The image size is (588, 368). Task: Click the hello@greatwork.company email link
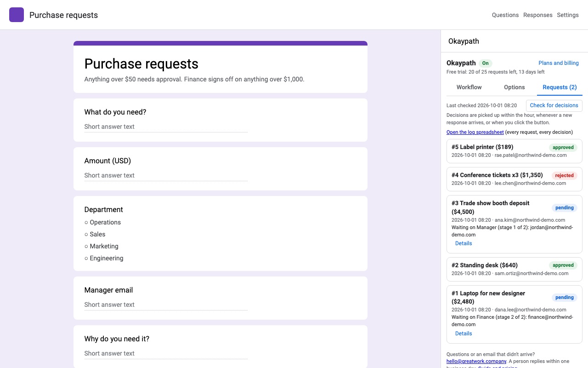[x=476, y=362]
